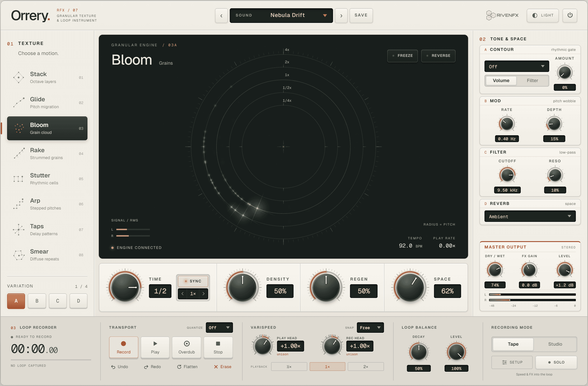Screen dimensions: 588x386
Task: Click the Contour Amount knob
Action: tap(565, 73)
